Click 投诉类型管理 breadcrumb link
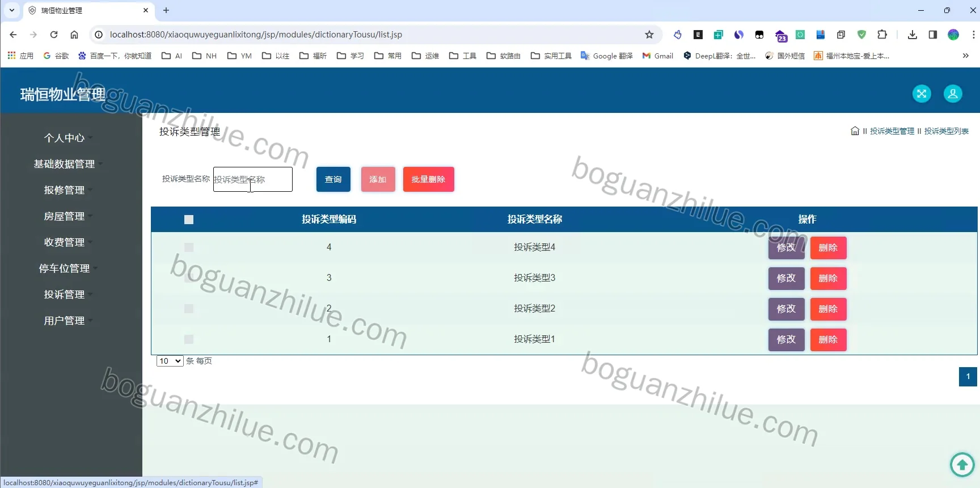 892,131
